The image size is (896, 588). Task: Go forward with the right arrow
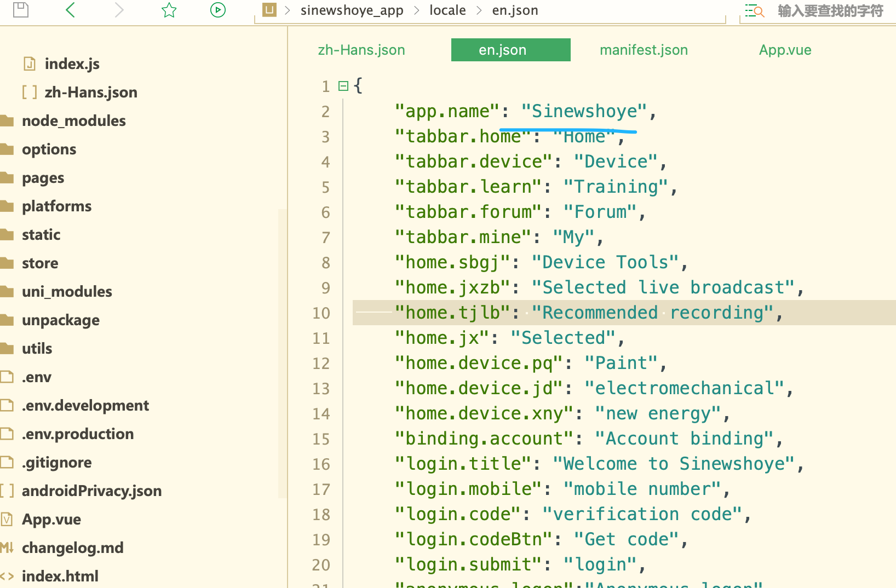(x=119, y=10)
